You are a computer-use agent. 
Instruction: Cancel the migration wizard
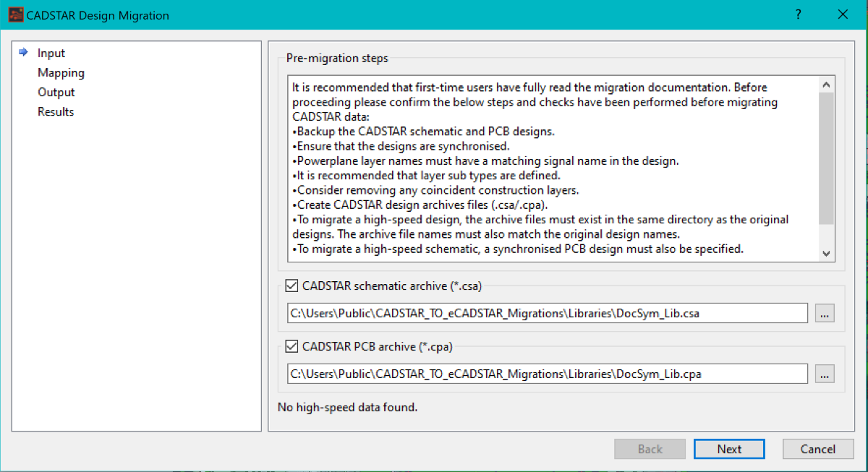(x=817, y=449)
